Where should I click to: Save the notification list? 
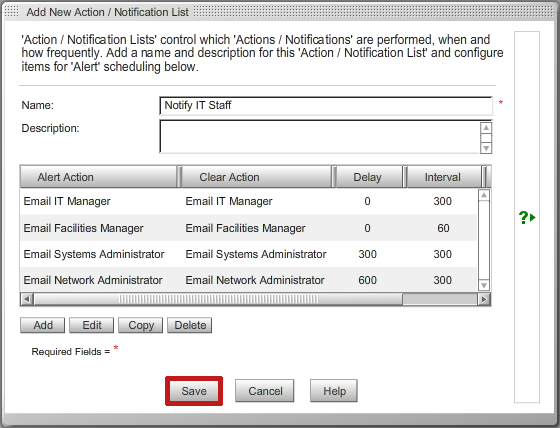point(194,391)
